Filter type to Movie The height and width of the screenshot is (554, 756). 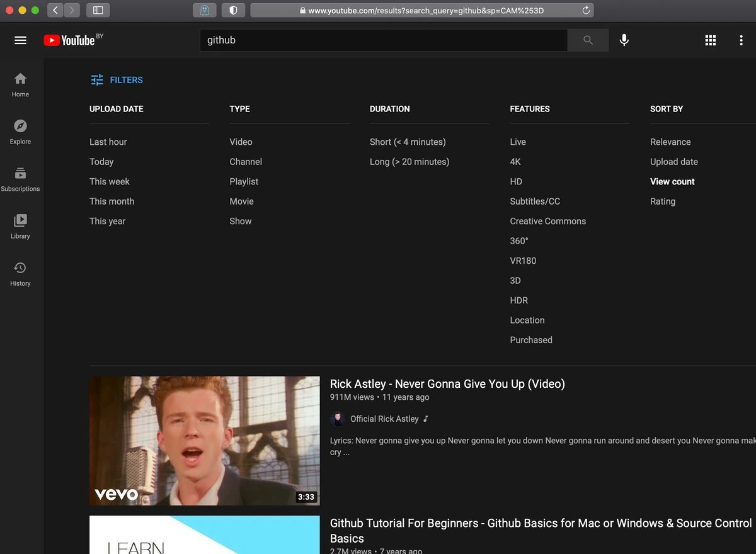click(242, 201)
